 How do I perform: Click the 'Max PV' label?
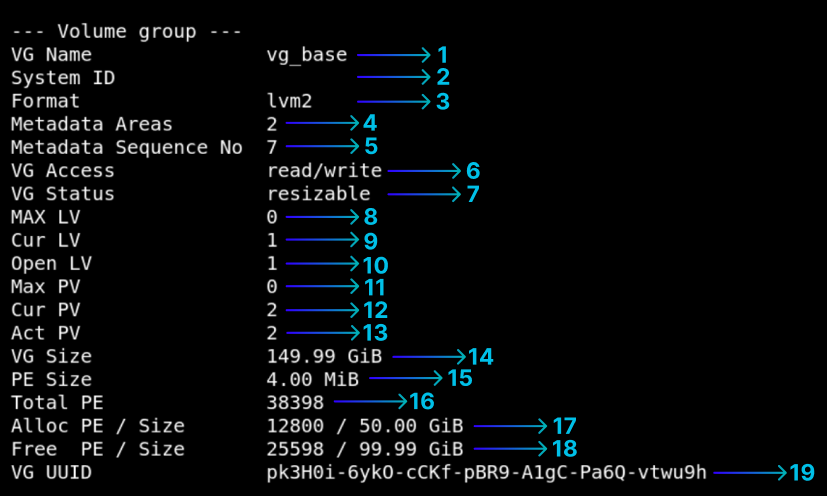[45, 287]
